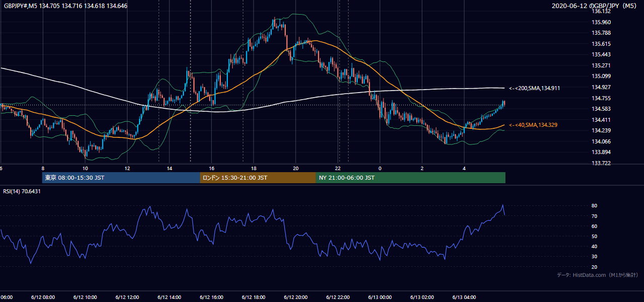Click hour label 0 under the price chart

click(x=380, y=169)
